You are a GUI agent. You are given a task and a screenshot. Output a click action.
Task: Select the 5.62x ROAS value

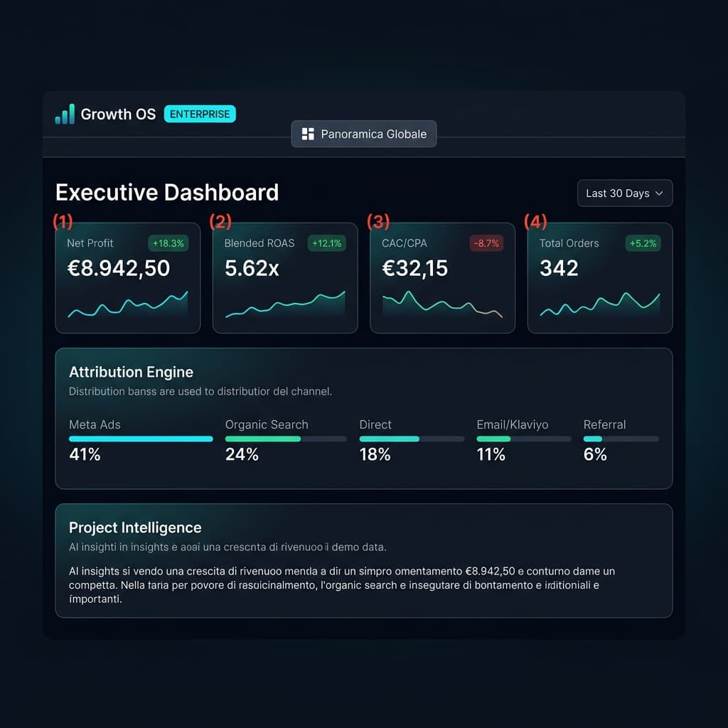pyautogui.click(x=252, y=268)
